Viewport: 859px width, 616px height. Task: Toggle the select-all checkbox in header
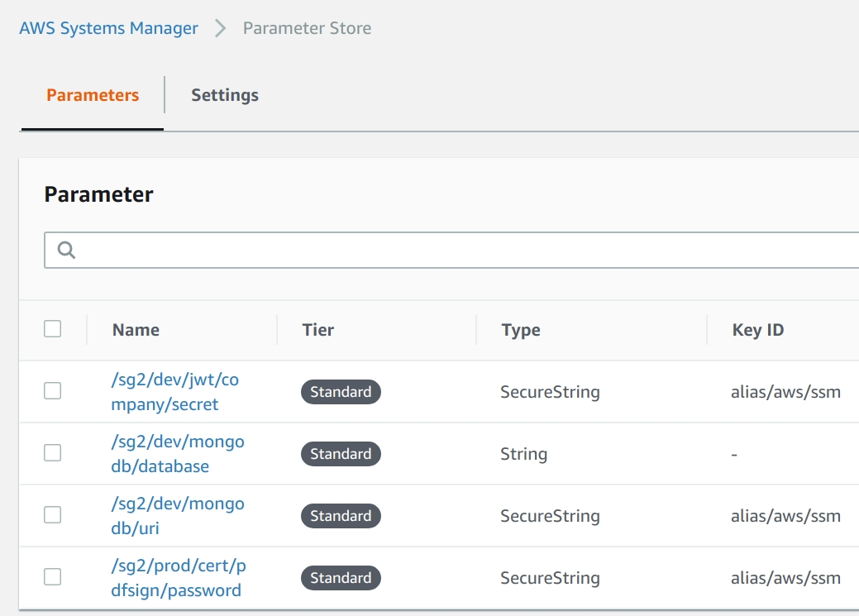coord(53,329)
